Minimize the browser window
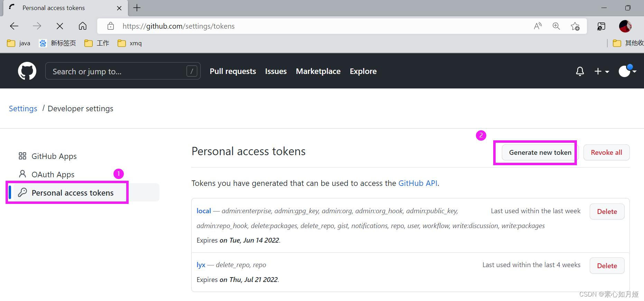The height and width of the screenshot is (301, 644). click(604, 8)
